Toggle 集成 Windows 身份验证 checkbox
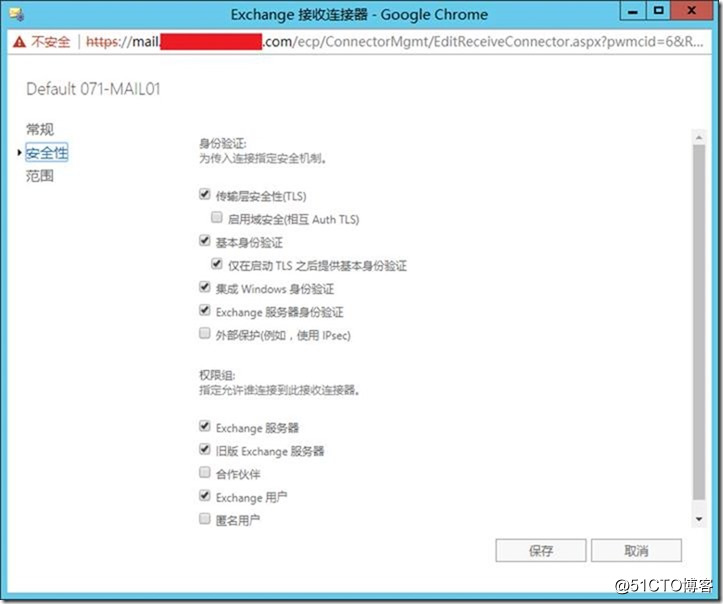Viewport: 723px width, 604px height. pyautogui.click(x=205, y=287)
